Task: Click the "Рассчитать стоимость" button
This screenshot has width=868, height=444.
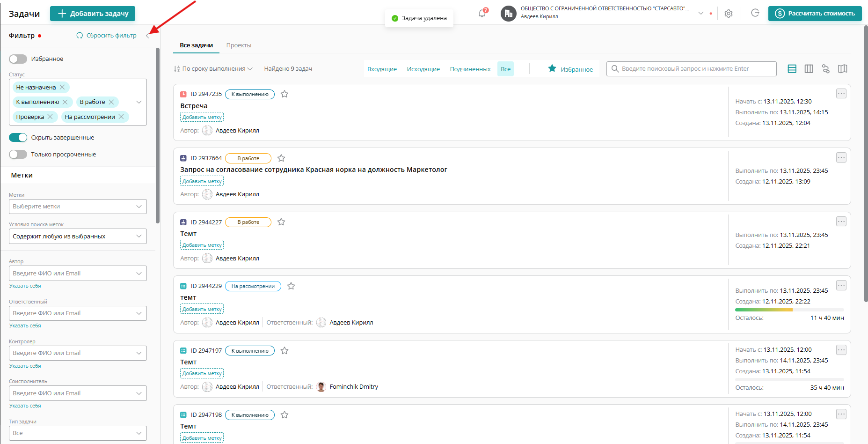Action: 815,14
